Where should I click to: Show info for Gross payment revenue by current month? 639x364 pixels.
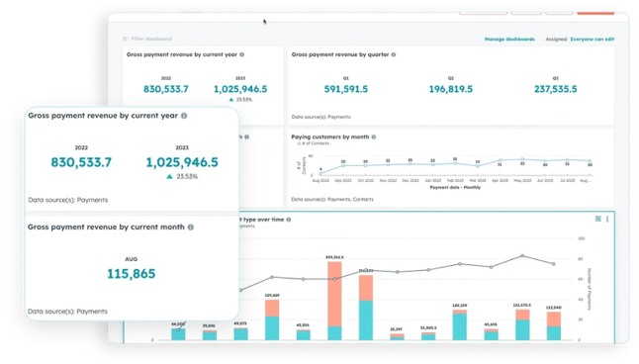click(x=191, y=227)
